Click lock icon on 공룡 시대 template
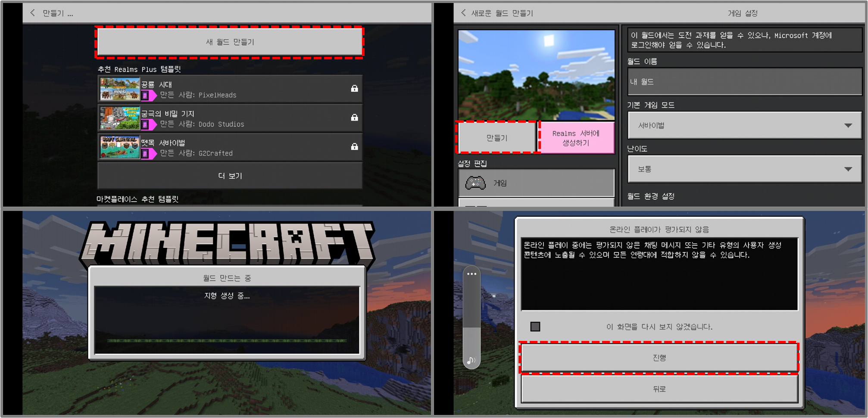This screenshot has width=868, height=418. click(354, 88)
